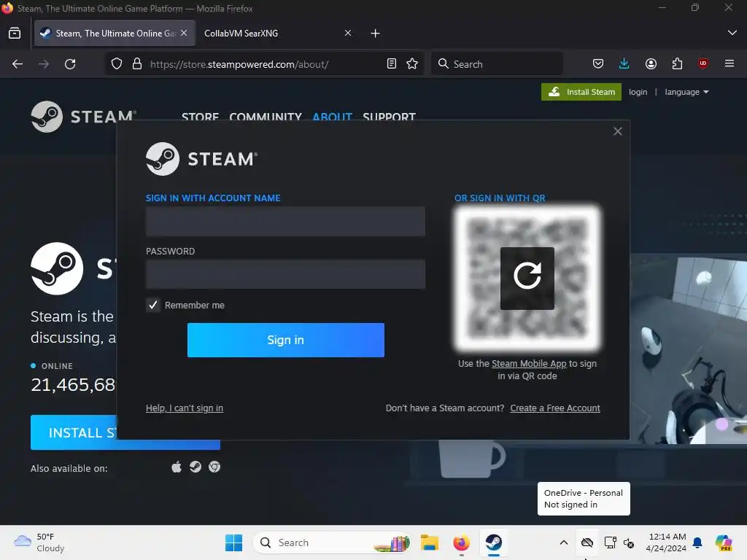Click the account name input field
Screen dimensions: 747x560
[x=285, y=221]
